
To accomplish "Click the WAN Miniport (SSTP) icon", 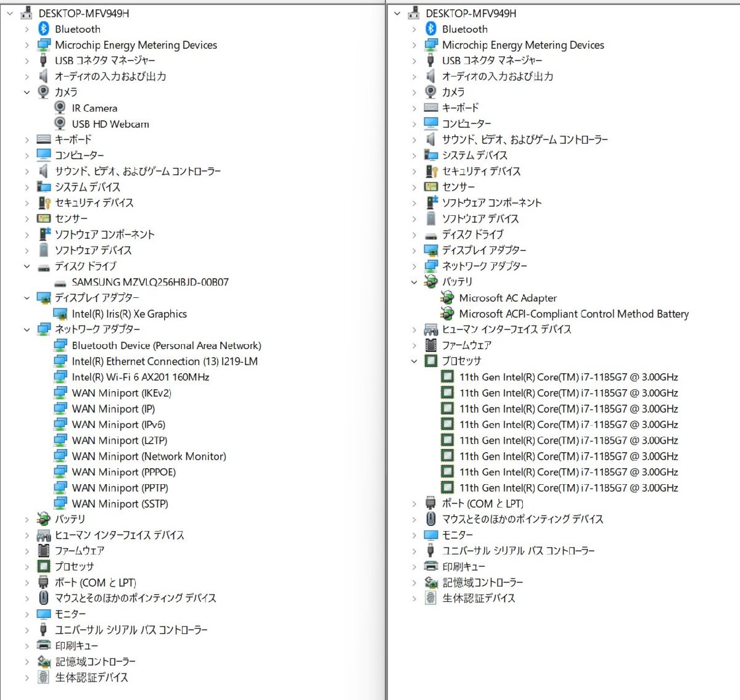I will tap(60, 504).
